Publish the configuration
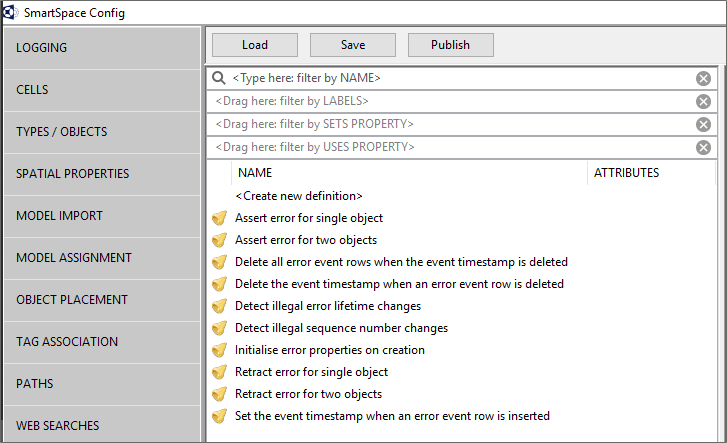Viewport: 727px width, 443px height. (x=451, y=45)
